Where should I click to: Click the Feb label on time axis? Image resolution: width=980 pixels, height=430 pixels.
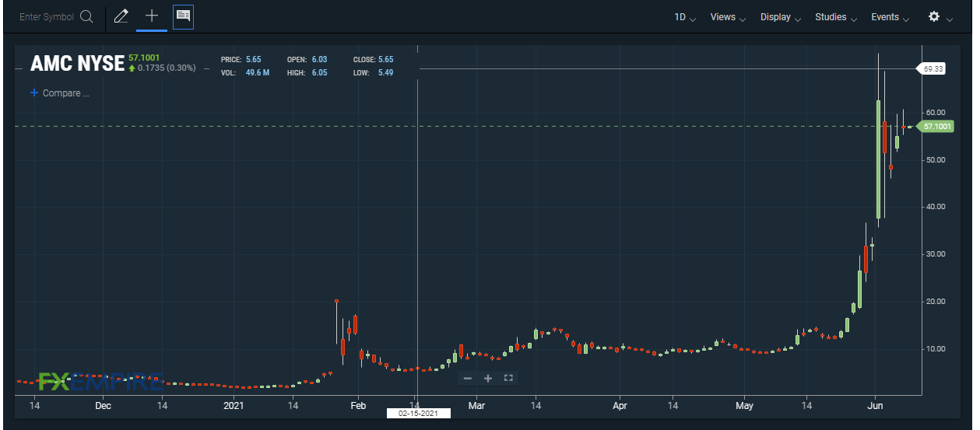tap(358, 405)
